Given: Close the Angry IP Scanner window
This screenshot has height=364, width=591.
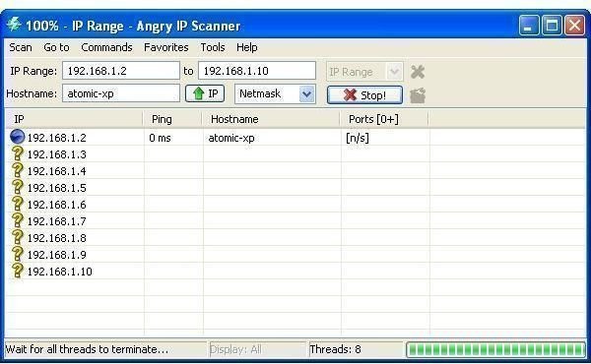Looking at the screenshot, I should click(x=575, y=26).
